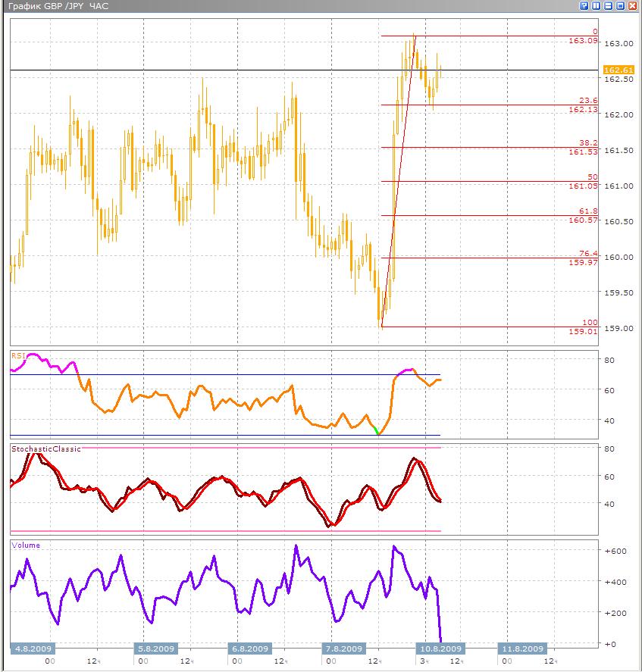642x672 pixels.
Task: Click the RSI indicator label
Action: pyautogui.click(x=18, y=354)
